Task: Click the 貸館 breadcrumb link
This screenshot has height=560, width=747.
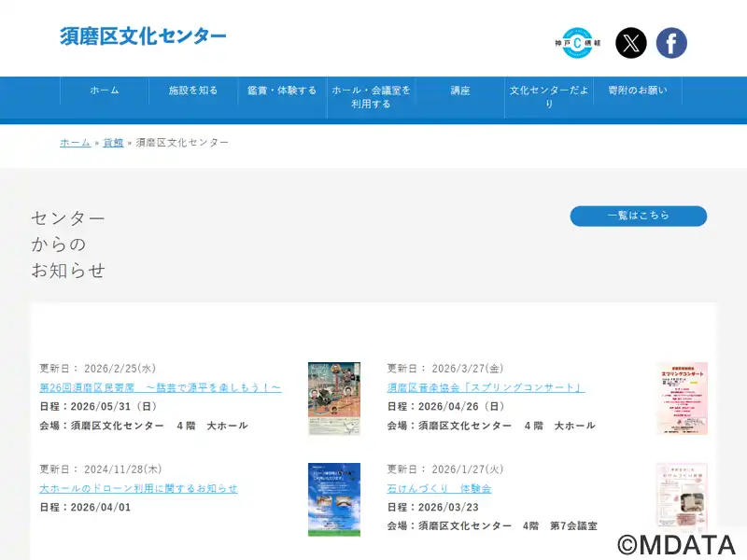Action: coord(113,143)
